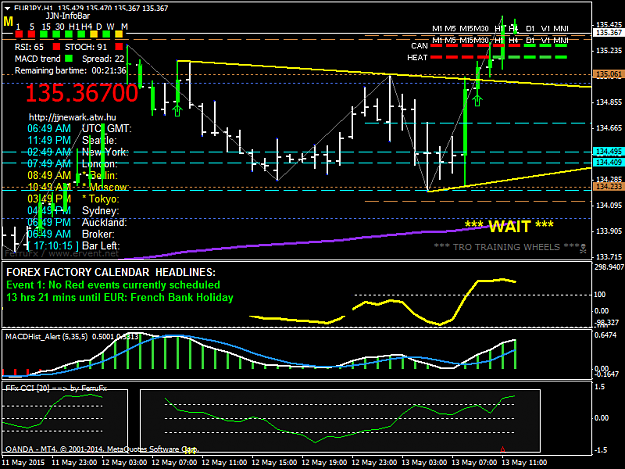Image resolution: width=625 pixels, height=469 pixels.
Task: Click the 'Seattle:' clock row
Action: (x=72, y=140)
